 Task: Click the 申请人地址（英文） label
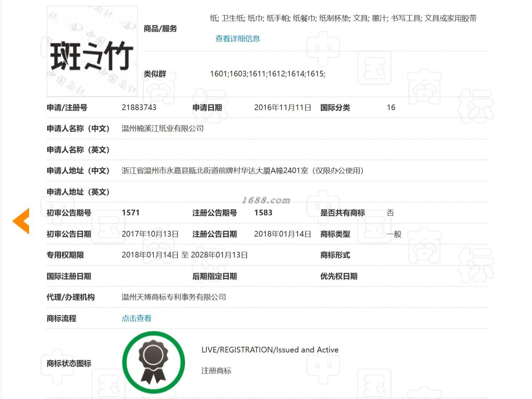[x=78, y=192]
